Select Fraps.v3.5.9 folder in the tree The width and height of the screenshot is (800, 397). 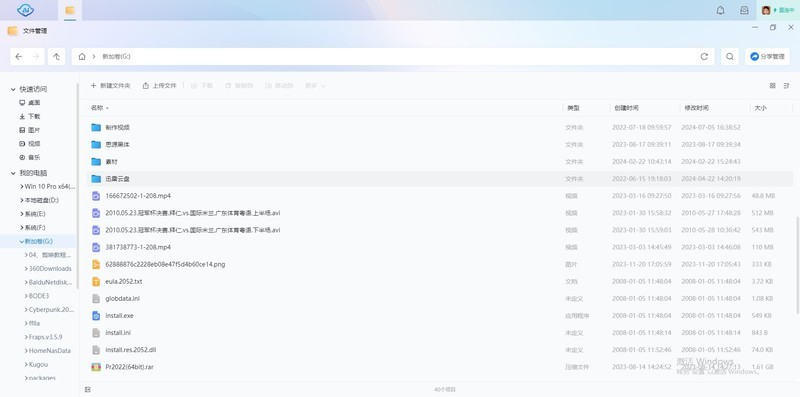pyautogui.click(x=45, y=337)
